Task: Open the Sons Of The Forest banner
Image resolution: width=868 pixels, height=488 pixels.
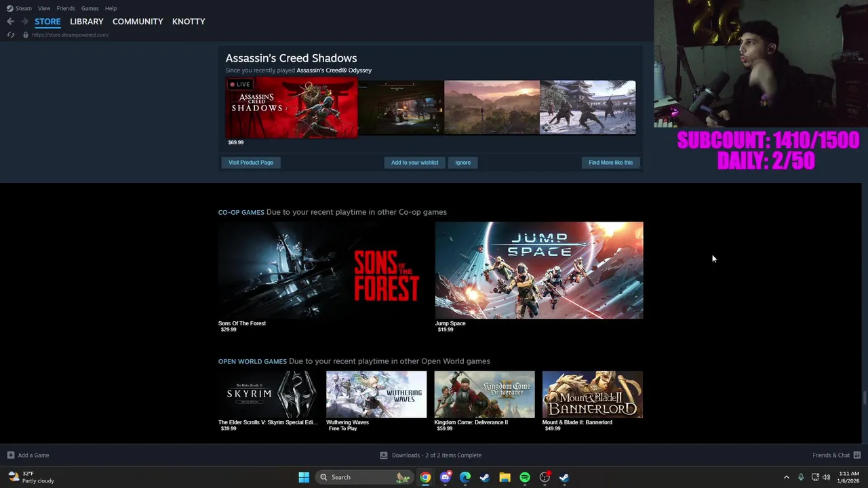Action: 322,270
